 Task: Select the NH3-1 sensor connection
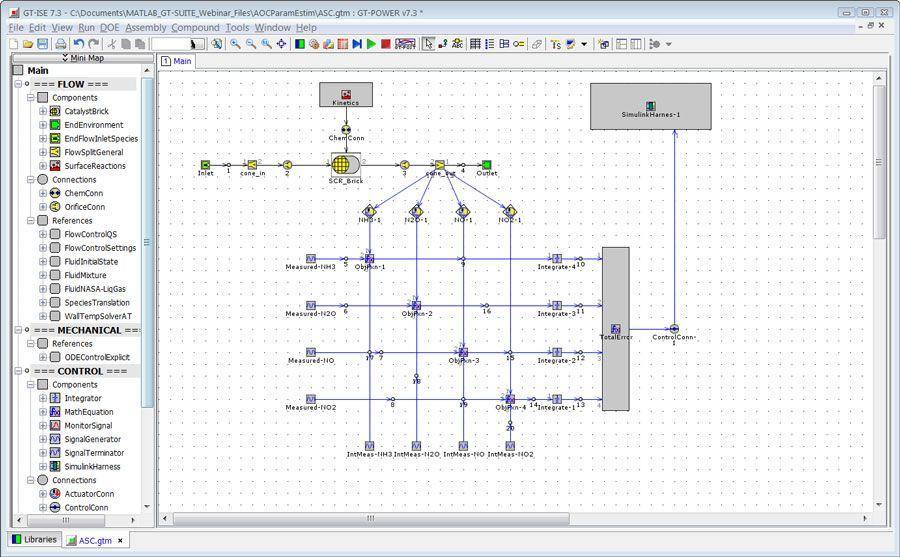[370, 211]
